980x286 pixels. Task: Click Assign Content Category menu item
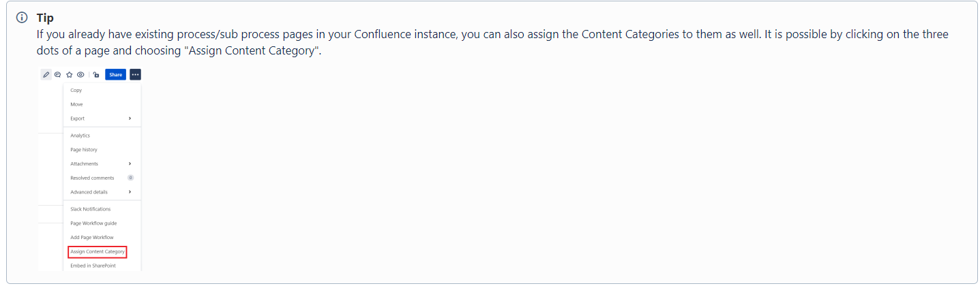click(x=98, y=252)
